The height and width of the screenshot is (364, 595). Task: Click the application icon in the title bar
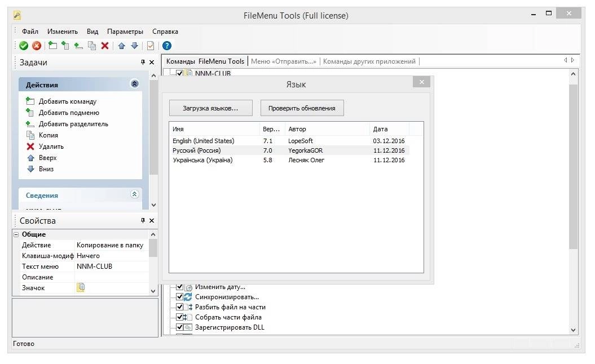pyautogui.click(x=17, y=15)
